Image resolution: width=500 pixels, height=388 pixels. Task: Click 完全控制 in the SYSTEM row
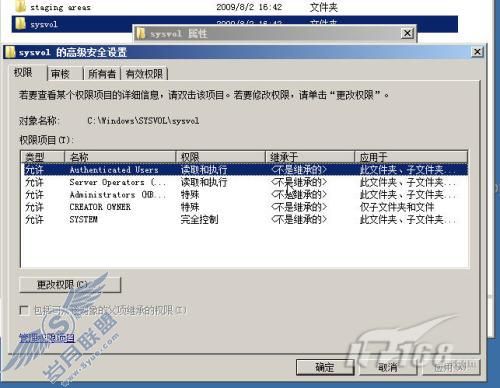(199, 219)
